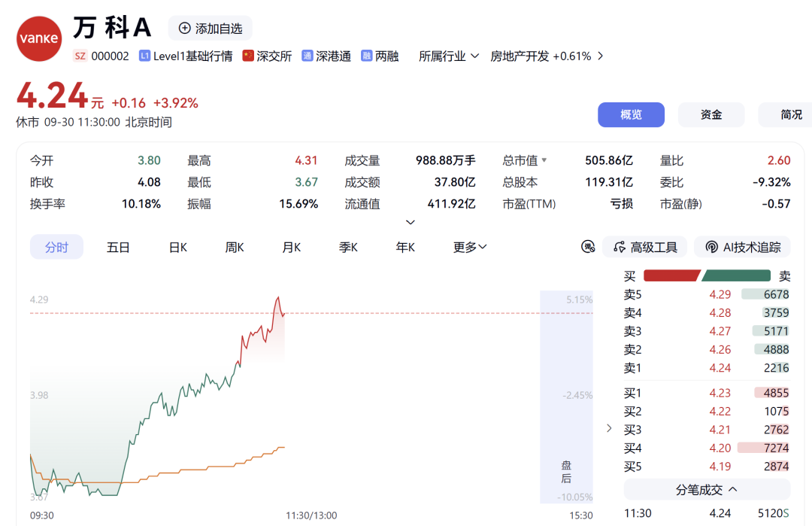The image size is (812, 526).
Task: Click the chart settings round icon
Action: point(588,247)
